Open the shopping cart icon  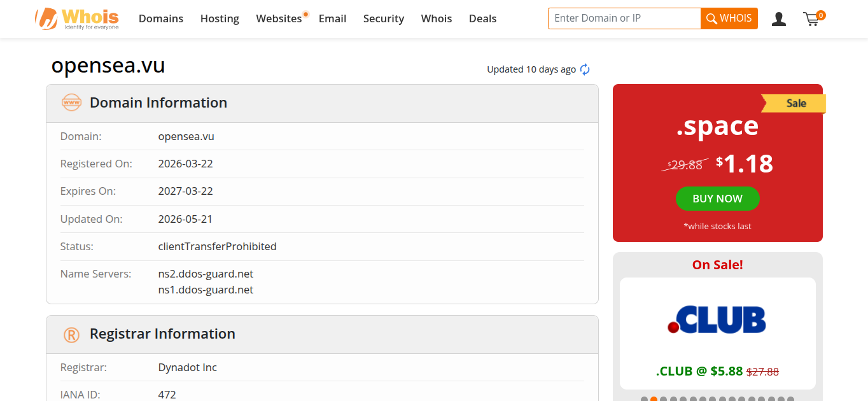point(811,20)
